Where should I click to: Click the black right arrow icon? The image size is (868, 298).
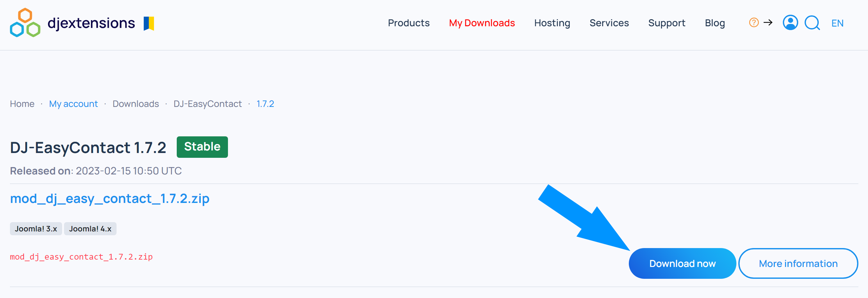768,22
